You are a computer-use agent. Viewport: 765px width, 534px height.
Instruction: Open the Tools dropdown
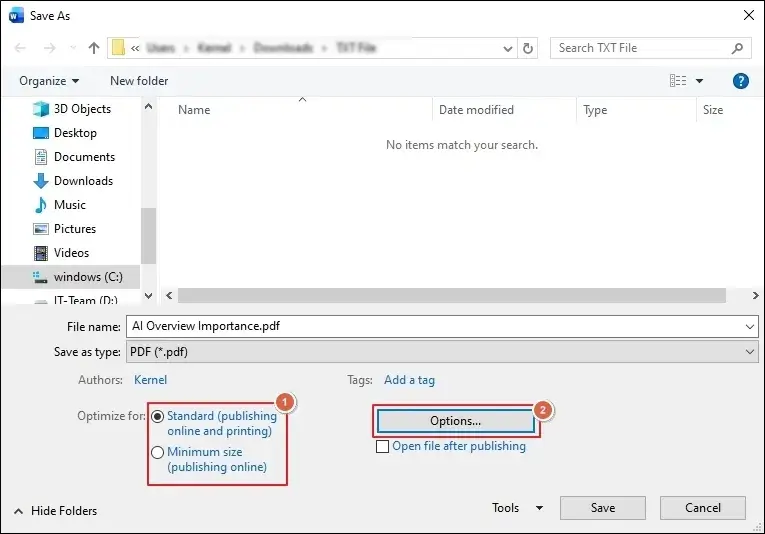[517, 508]
